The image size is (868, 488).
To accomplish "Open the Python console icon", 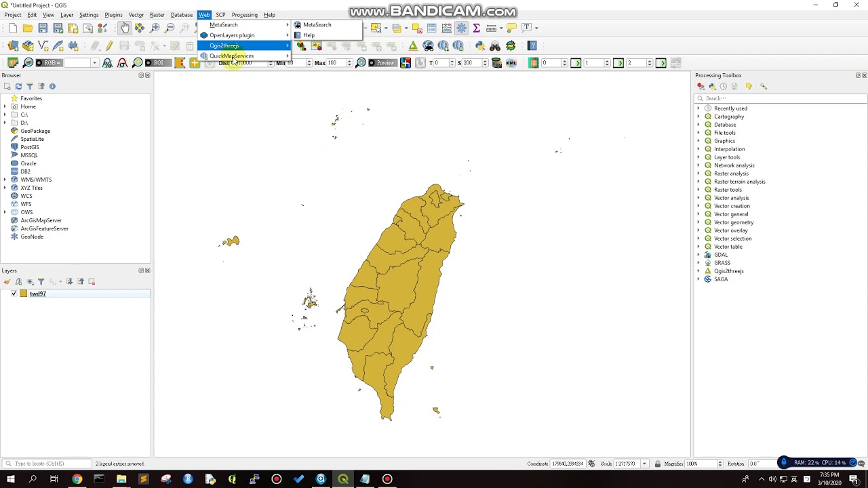I will [480, 45].
